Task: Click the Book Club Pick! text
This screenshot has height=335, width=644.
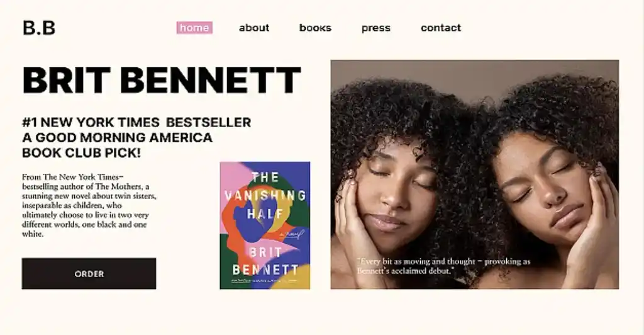Action: coord(81,153)
